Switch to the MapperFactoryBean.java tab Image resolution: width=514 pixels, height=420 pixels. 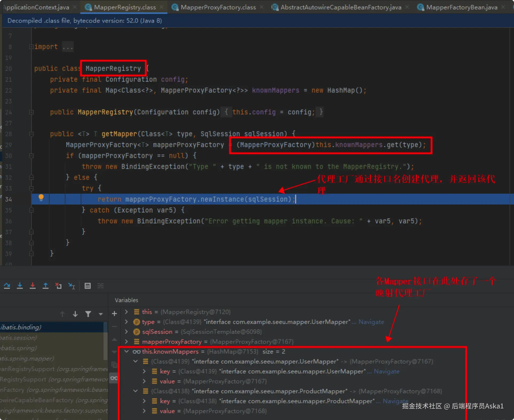click(x=461, y=7)
